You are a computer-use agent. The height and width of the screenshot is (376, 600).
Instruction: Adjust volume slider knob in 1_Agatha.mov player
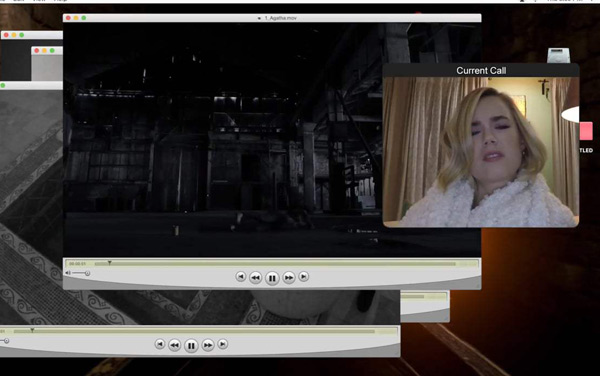click(87, 273)
